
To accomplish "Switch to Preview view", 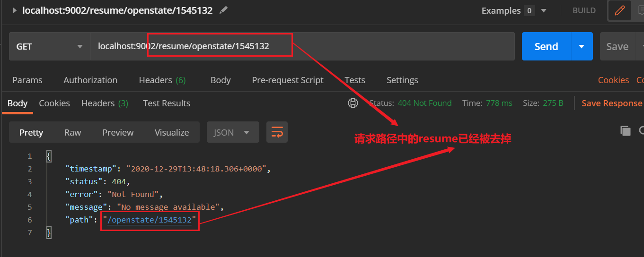I will [x=118, y=132].
